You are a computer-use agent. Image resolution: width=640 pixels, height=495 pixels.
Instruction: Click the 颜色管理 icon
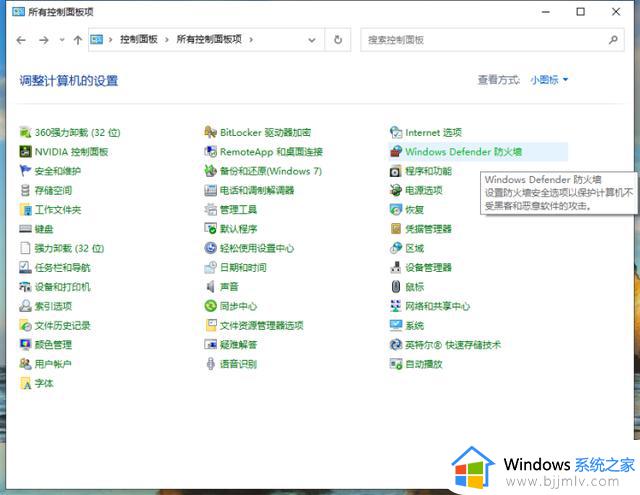(x=25, y=344)
